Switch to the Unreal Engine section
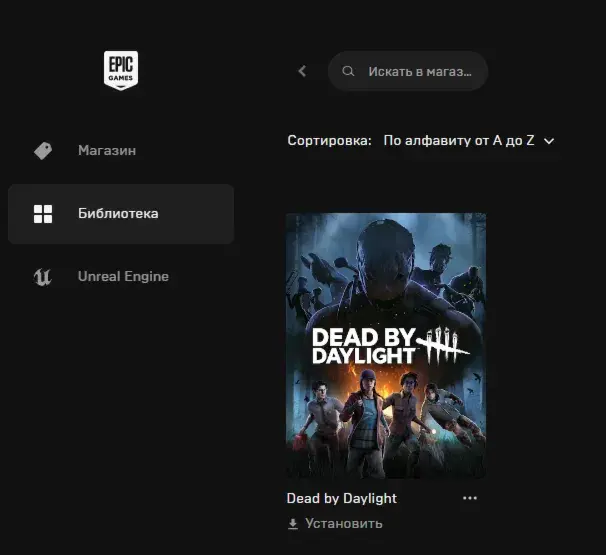This screenshot has width=606, height=555. pyautogui.click(x=123, y=276)
